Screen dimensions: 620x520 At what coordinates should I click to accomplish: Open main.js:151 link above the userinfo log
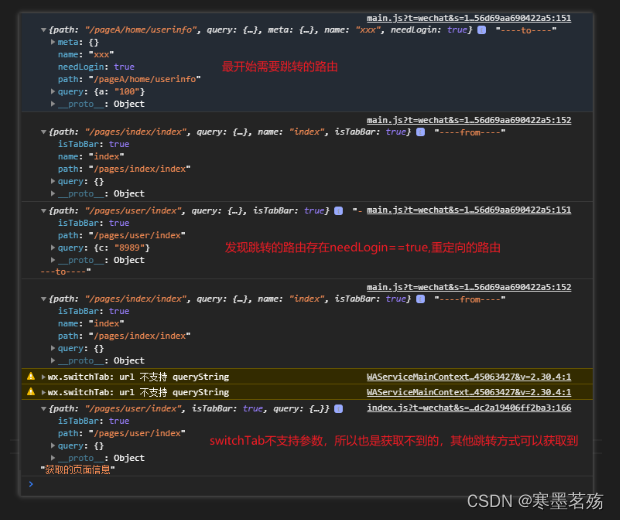click(469, 18)
